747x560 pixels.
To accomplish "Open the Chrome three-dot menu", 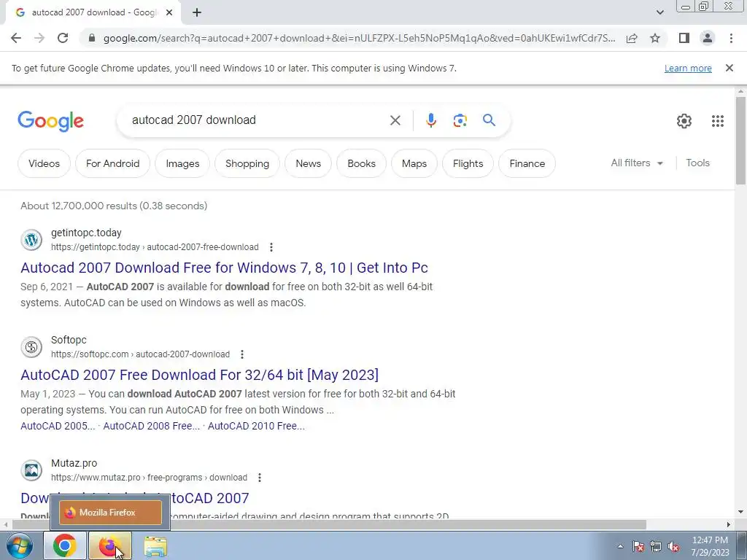I will [731, 38].
